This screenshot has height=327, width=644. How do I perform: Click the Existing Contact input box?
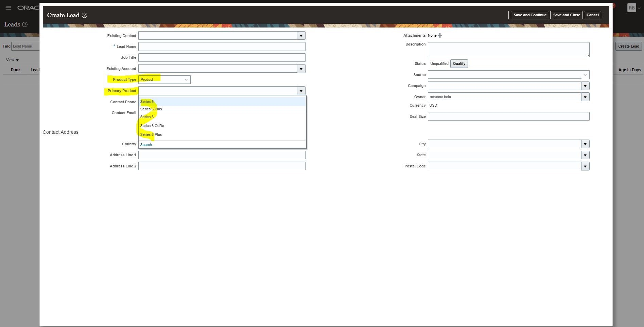click(x=218, y=36)
